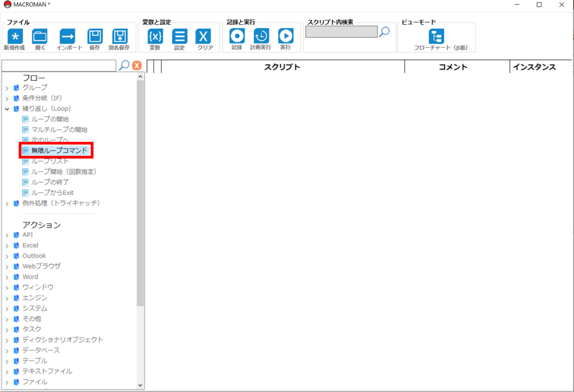Click the 別名保存 (Save As) icon
Viewport: 574px width, 392px height.
click(120, 36)
